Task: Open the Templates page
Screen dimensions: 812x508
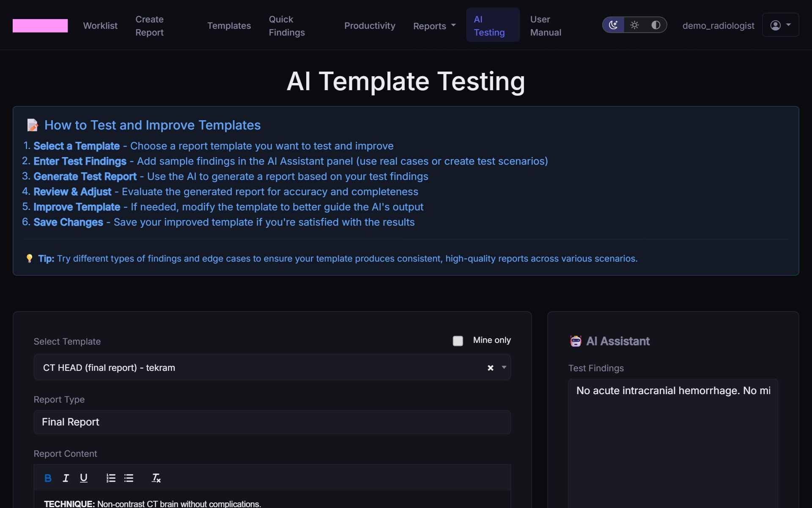Action: pos(229,25)
